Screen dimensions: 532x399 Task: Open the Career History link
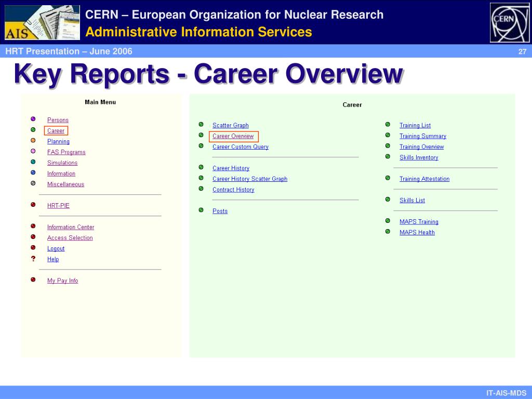pyautogui.click(x=231, y=168)
